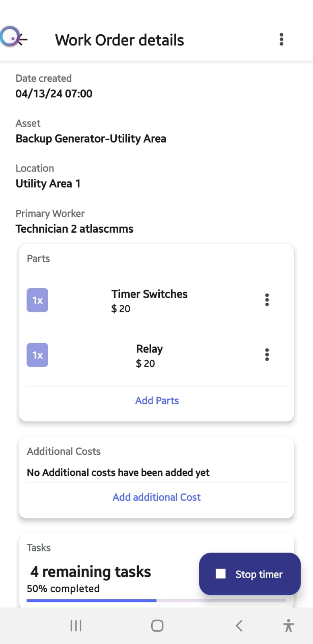The width and height of the screenshot is (313, 644).
Task: Click the Add Parts link
Action: (x=157, y=400)
